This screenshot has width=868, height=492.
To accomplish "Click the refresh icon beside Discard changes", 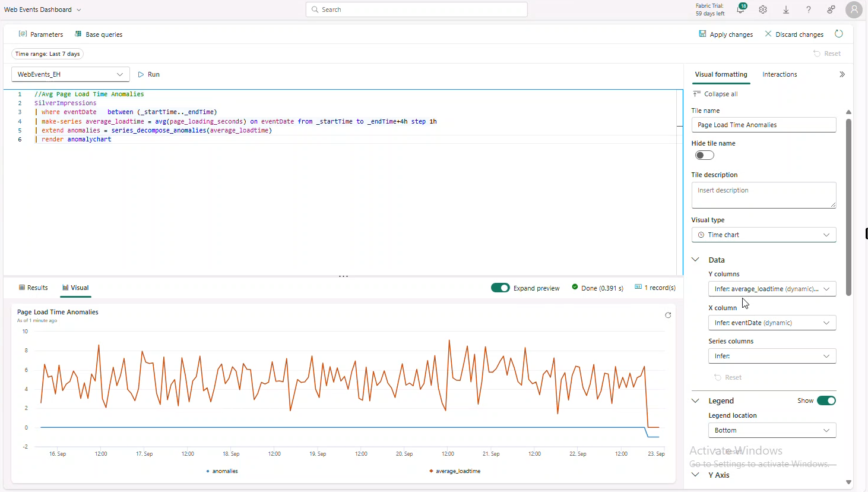I will [x=839, y=34].
